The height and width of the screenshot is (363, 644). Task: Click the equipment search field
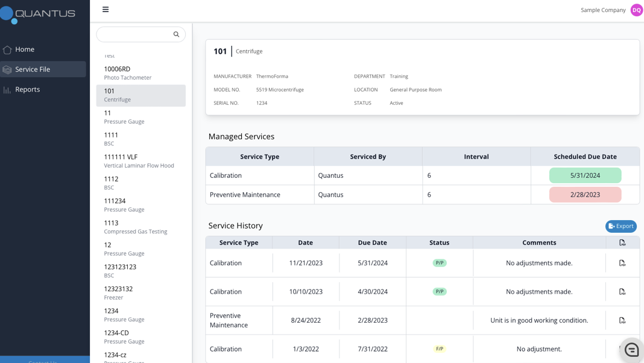pos(134,34)
